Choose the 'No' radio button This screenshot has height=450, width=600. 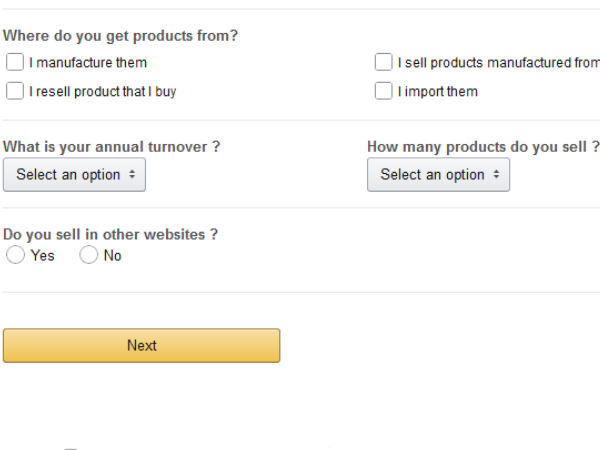click(x=89, y=256)
